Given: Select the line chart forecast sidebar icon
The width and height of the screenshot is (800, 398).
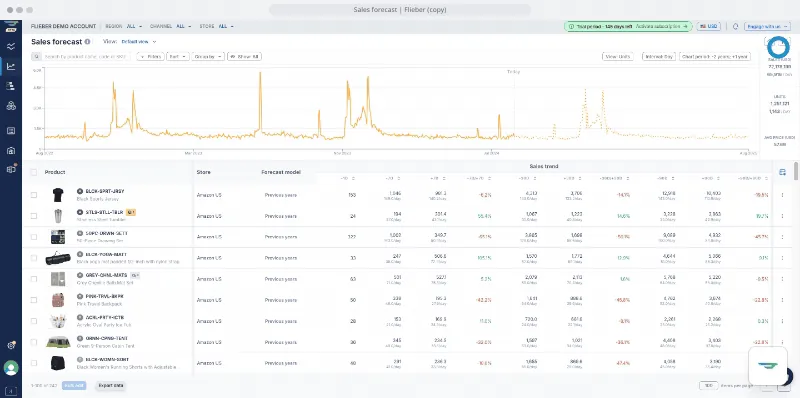Looking at the screenshot, I should 11,66.
